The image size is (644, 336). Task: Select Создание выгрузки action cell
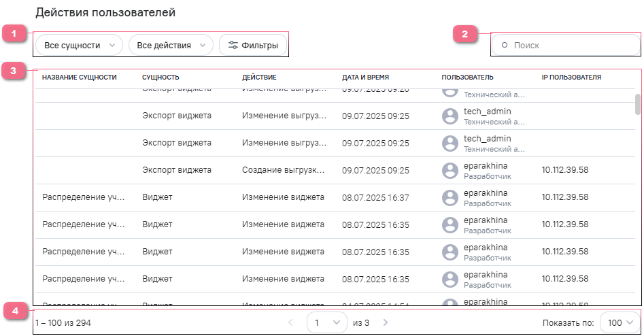(x=283, y=170)
